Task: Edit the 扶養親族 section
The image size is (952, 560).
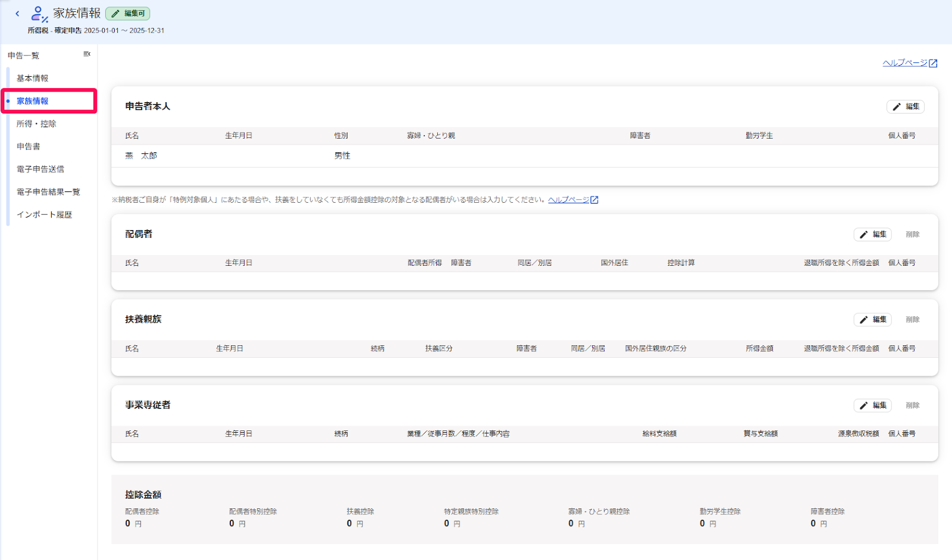Action: click(873, 320)
